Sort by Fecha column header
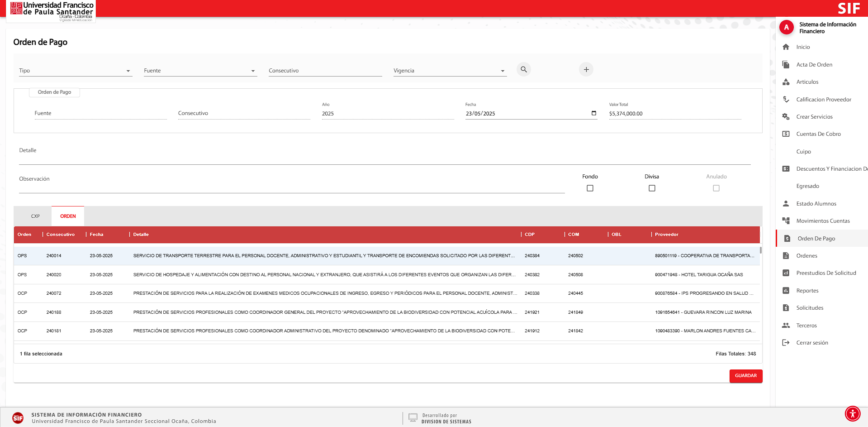 96,235
